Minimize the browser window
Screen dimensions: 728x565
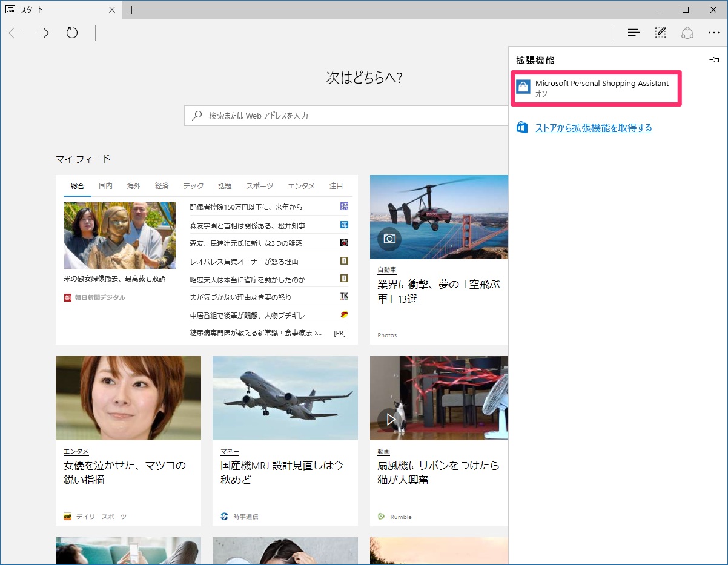coord(658,9)
